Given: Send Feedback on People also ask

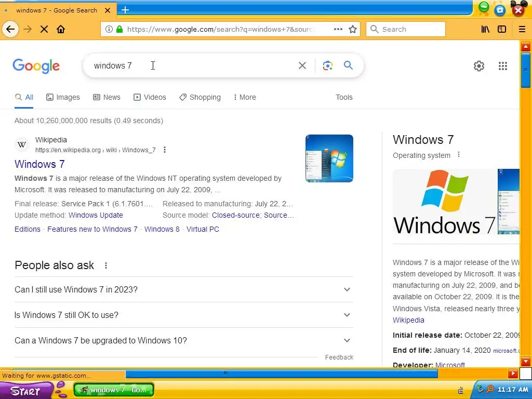Looking at the screenshot, I should point(339,357).
